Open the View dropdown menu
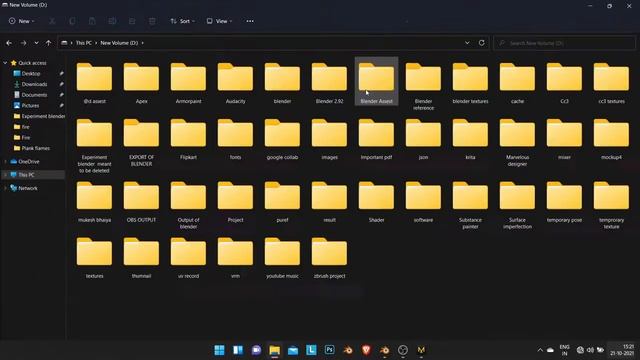 click(x=219, y=21)
